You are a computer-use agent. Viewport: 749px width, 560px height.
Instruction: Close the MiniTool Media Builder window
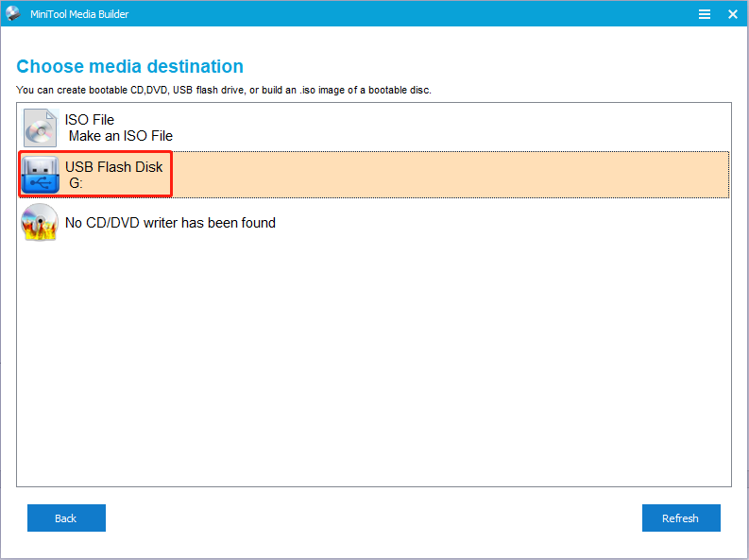point(733,14)
